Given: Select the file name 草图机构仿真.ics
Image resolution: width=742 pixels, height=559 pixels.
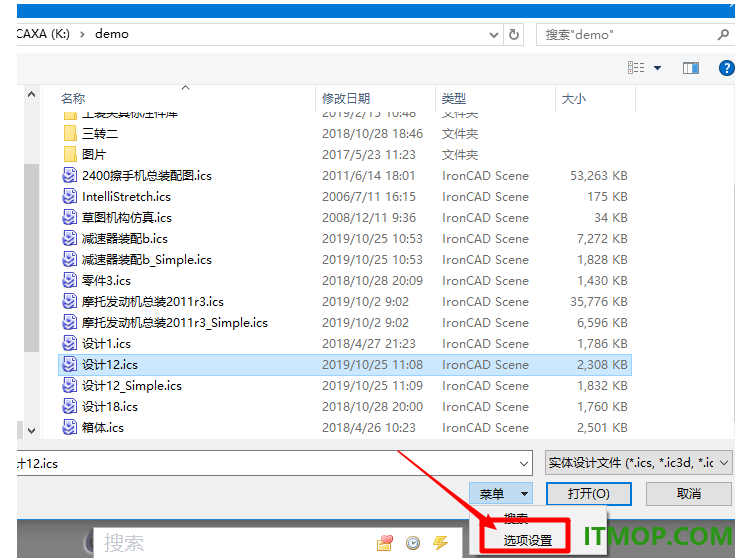Looking at the screenshot, I should pos(127,218).
